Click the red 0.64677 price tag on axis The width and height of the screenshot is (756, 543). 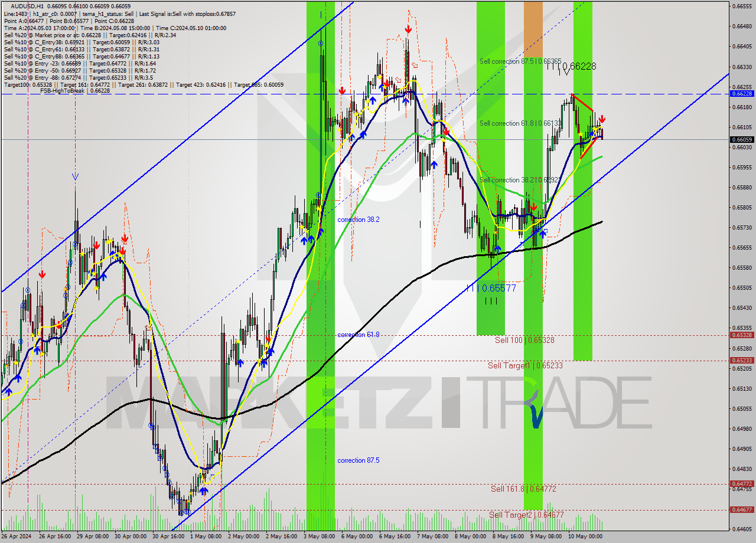tap(741, 509)
